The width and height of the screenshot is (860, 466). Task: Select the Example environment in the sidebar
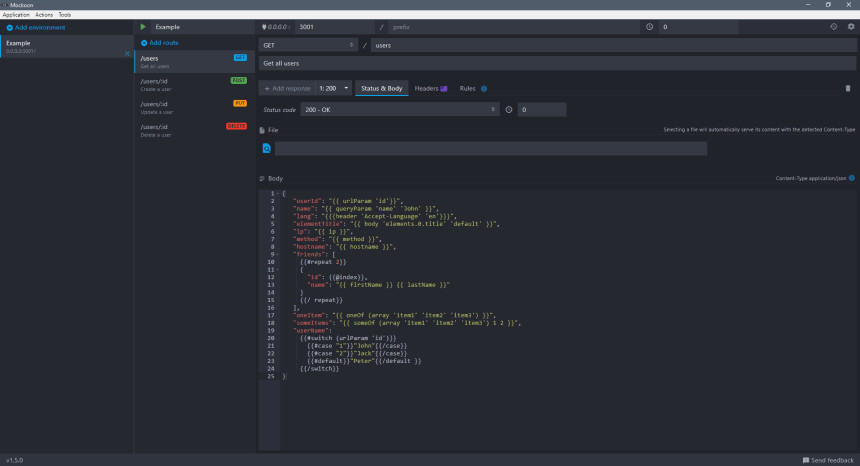[x=66, y=47]
